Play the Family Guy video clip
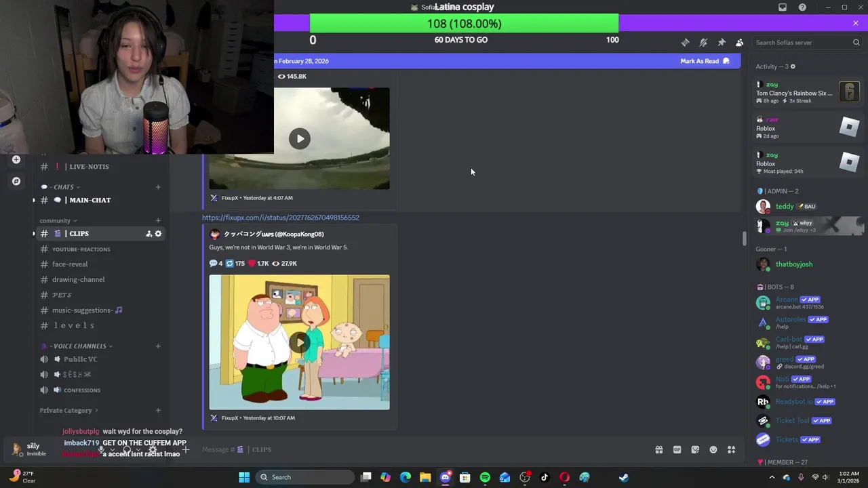 299,342
